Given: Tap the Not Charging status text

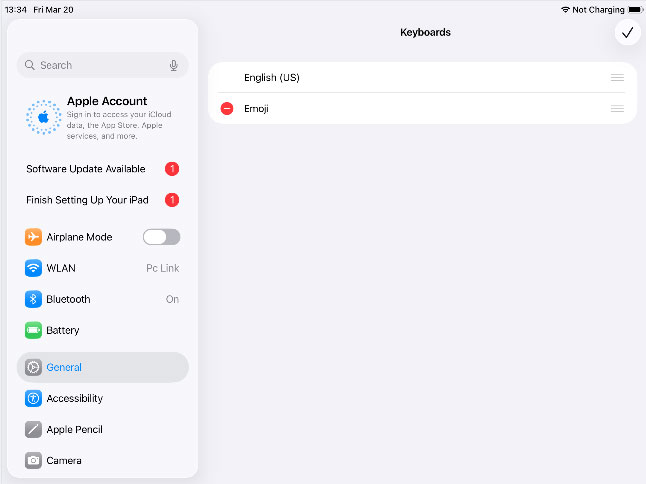Looking at the screenshot, I should pyautogui.click(x=598, y=9).
